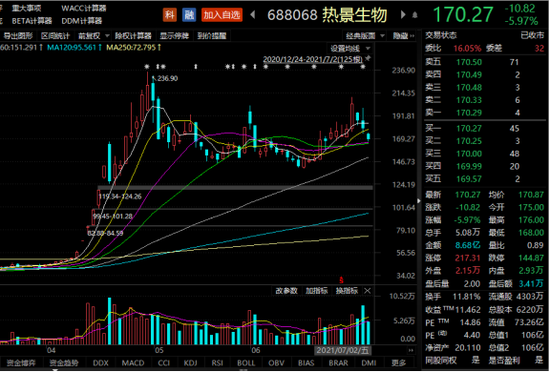Screen dimensions: 550x372
Task: Click the 688068 热景生物 stock title
Action: [327, 15]
